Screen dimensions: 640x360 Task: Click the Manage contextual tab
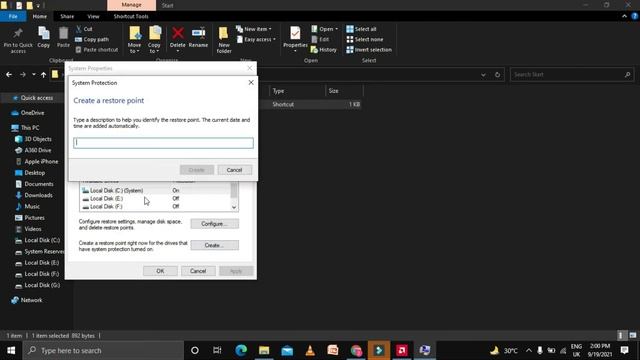point(131,5)
